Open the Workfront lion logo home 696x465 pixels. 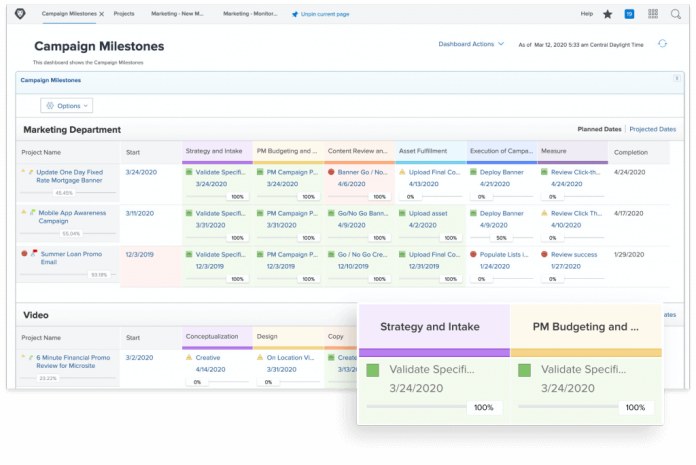tap(20, 14)
